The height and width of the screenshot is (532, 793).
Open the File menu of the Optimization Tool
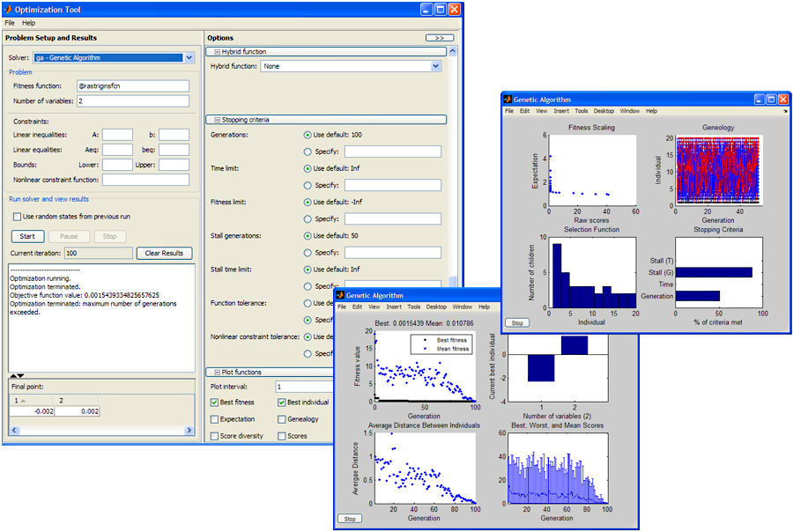tap(11, 22)
